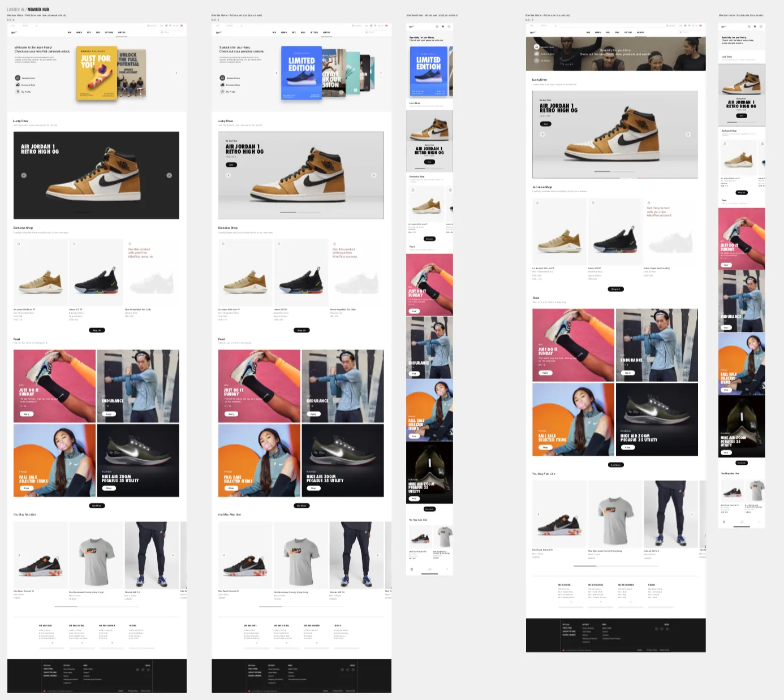Click Apply on second artboard's Endurance feed tile
Image resolution: width=784 pixels, height=700 pixels.
(313, 414)
